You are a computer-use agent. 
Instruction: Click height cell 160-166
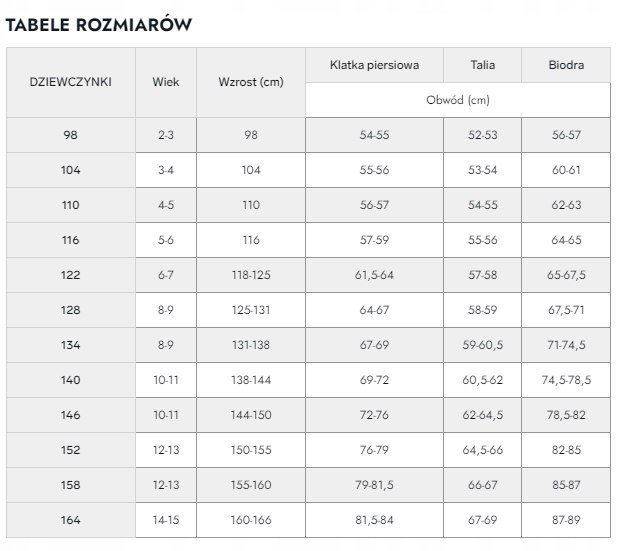pos(250,520)
